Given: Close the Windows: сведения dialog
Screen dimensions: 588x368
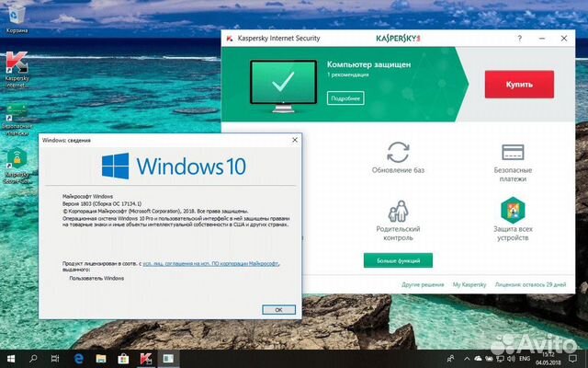Looking at the screenshot, I should click(295, 140).
